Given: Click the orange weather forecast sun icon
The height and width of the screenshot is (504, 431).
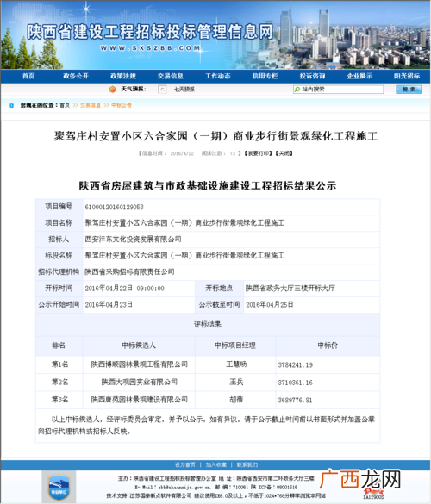Looking at the screenshot, I should point(112,89).
